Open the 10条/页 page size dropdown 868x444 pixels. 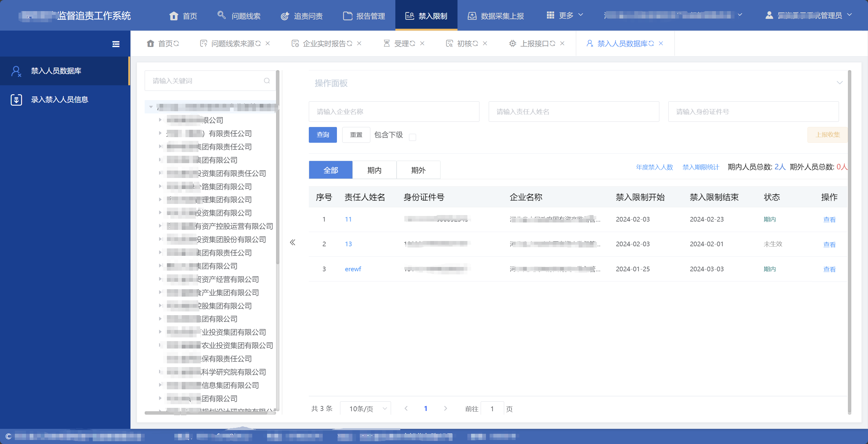(366, 409)
